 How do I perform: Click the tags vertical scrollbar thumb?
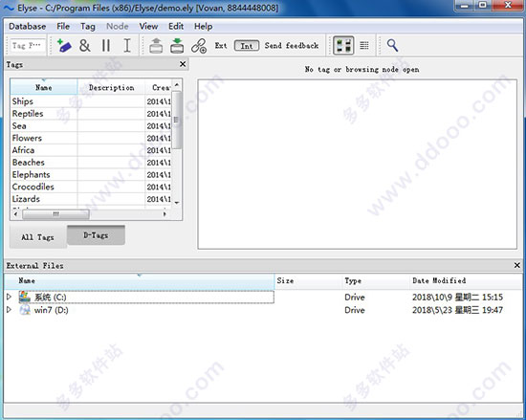pos(177,120)
